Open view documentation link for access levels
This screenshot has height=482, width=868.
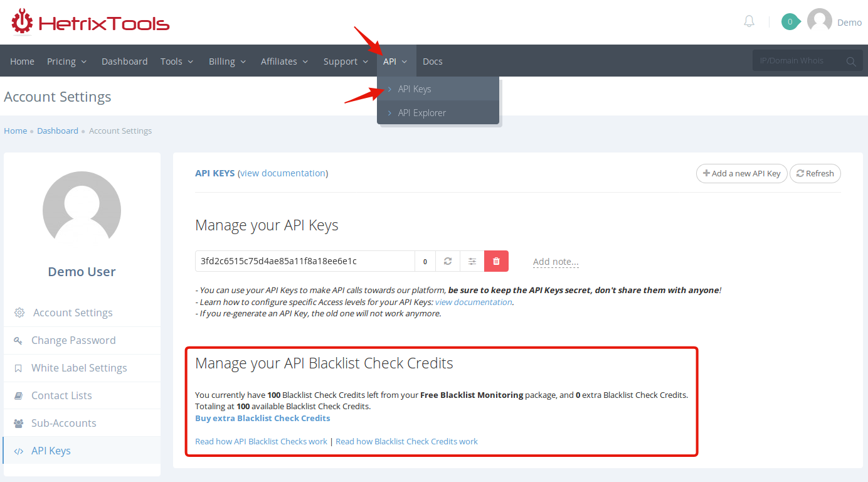click(474, 302)
